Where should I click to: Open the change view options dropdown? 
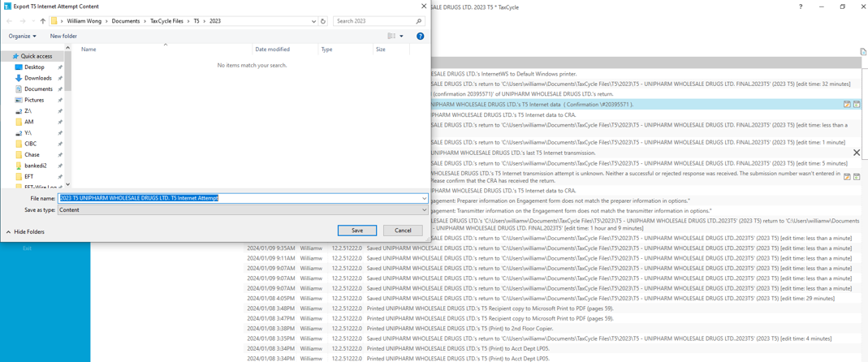pyautogui.click(x=402, y=36)
